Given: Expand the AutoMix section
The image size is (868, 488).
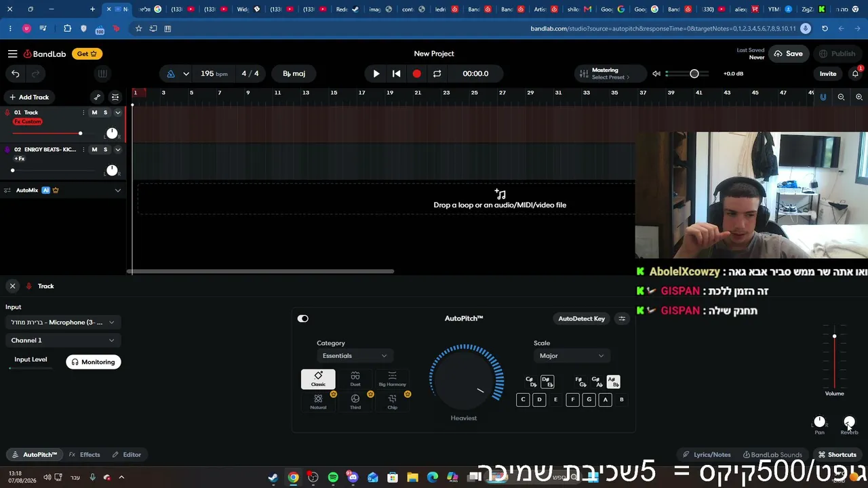Looking at the screenshot, I should (x=118, y=190).
